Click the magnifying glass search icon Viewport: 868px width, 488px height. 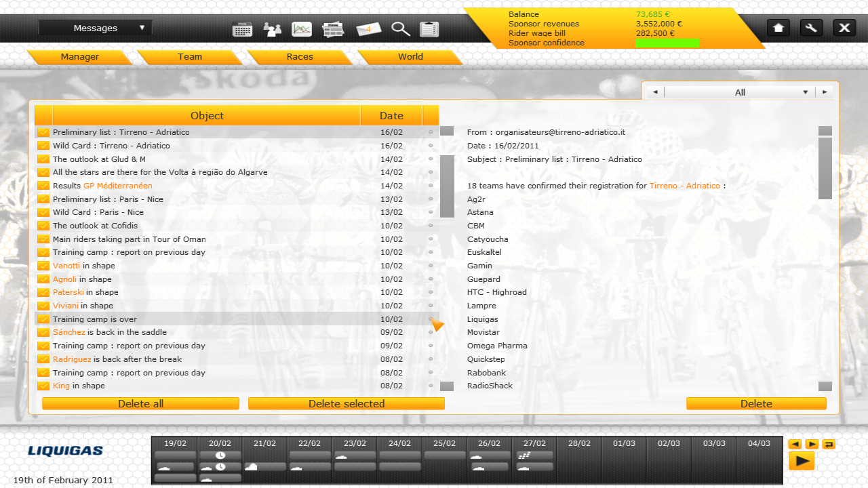click(x=401, y=29)
